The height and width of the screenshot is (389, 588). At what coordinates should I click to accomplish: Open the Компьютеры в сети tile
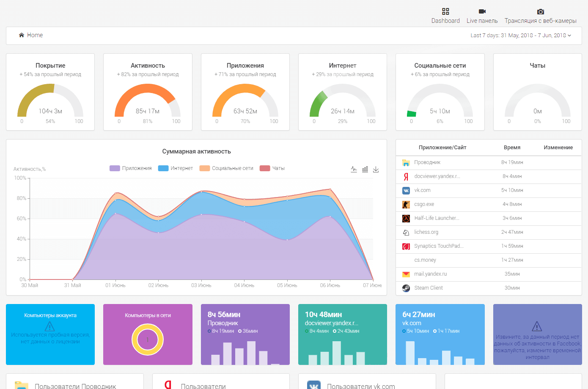[148, 334]
